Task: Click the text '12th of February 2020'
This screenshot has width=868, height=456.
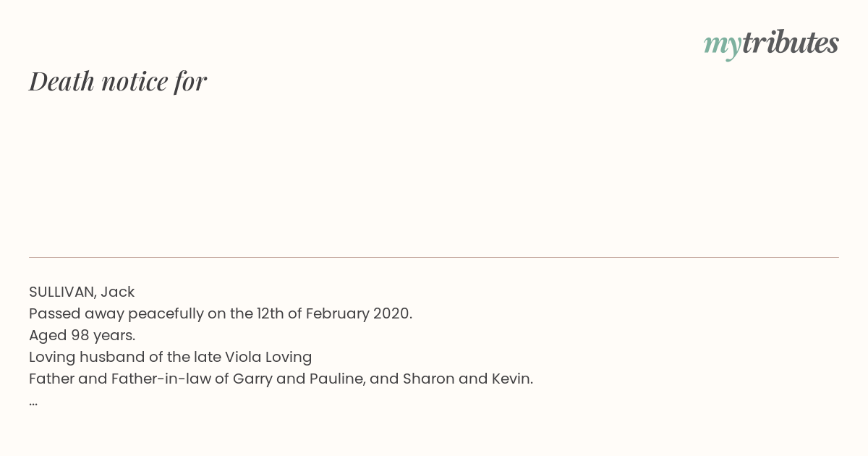Action: coord(333,313)
